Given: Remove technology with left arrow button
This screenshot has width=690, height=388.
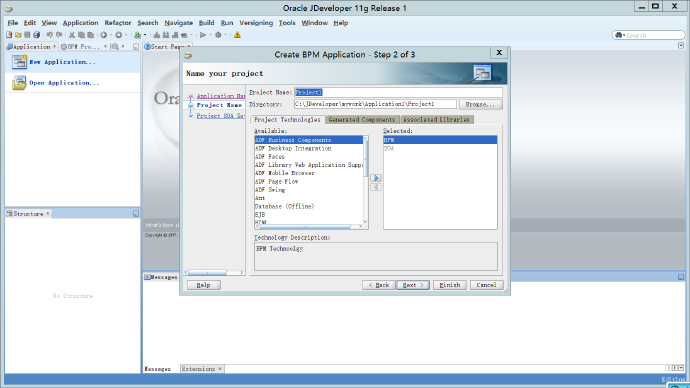Looking at the screenshot, I should click(376, 187).
